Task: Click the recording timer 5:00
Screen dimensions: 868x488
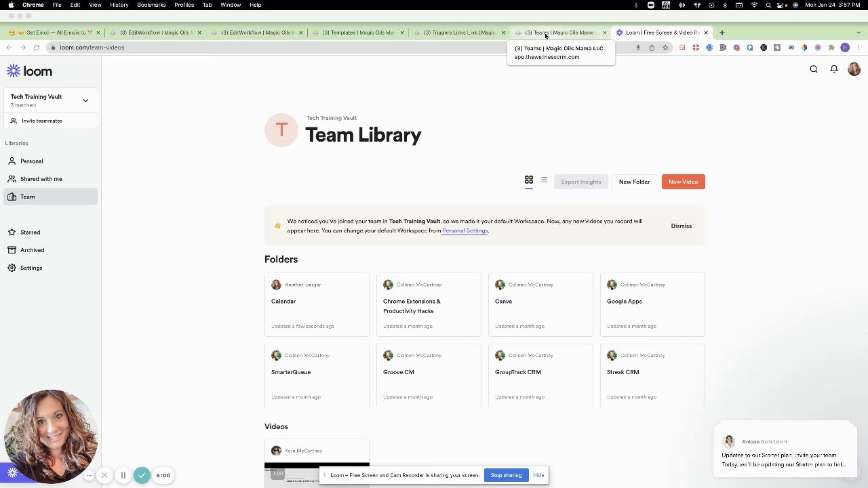Action: 163,475
